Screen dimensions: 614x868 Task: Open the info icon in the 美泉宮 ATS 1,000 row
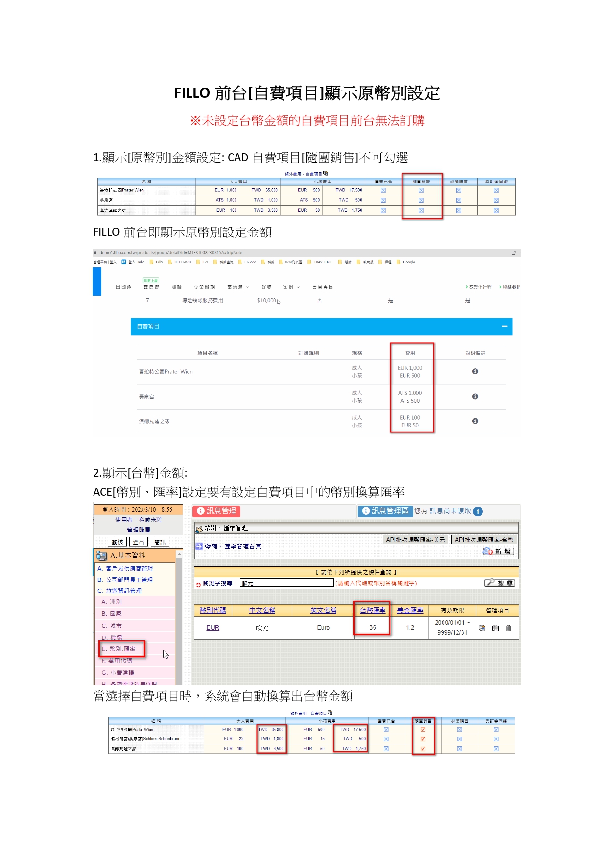[x=475, y=396]
